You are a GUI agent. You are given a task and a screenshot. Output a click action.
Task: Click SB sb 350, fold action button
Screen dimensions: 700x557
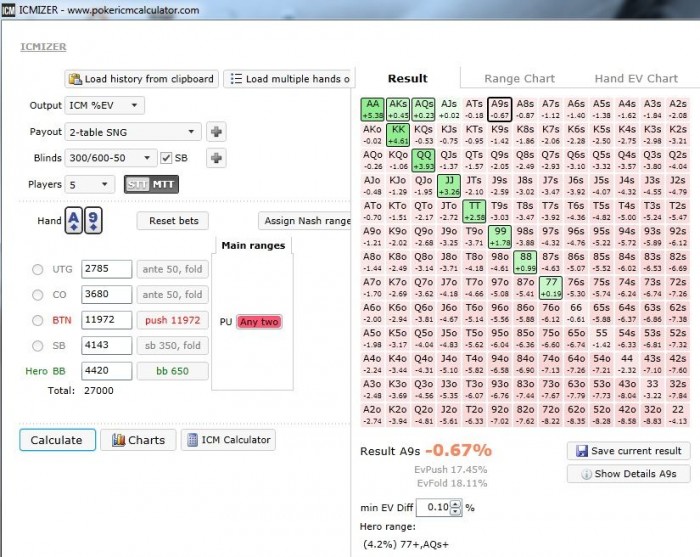(173, 345)
